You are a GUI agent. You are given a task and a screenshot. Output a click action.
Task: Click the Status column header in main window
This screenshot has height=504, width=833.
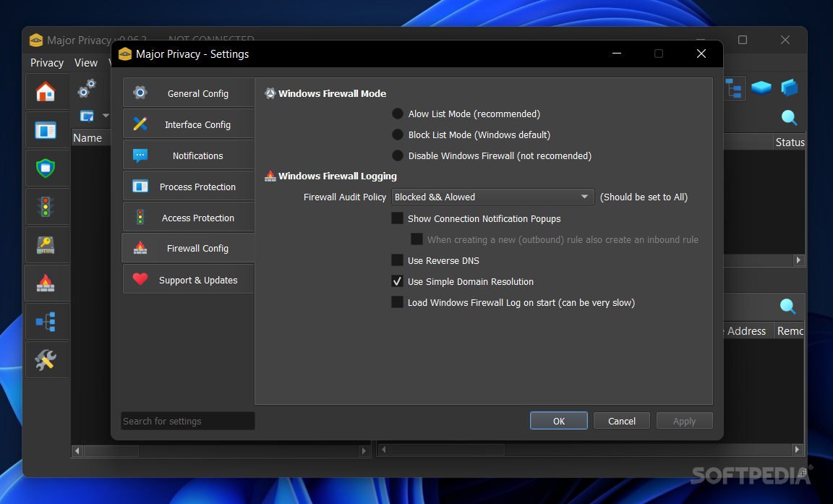790,142
